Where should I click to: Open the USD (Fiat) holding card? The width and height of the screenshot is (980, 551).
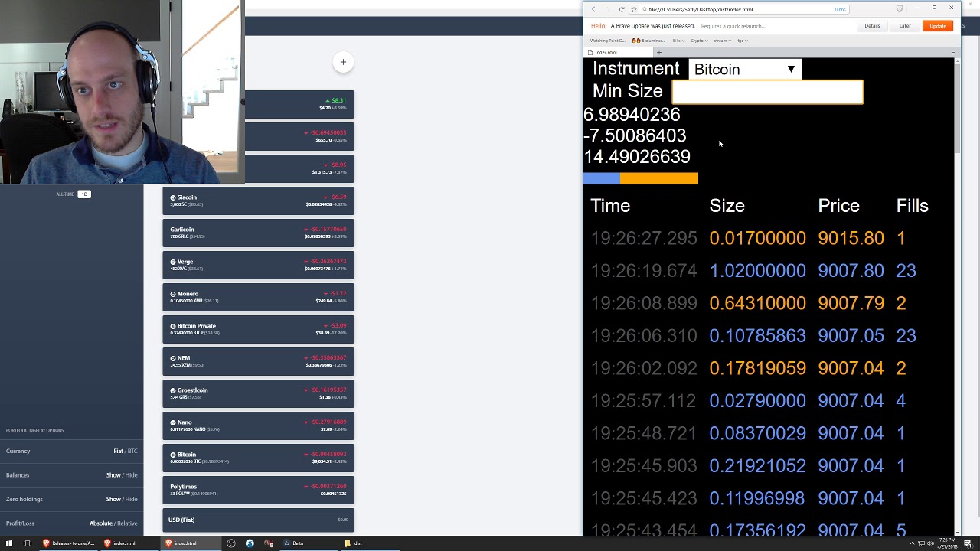pos(258,520)
